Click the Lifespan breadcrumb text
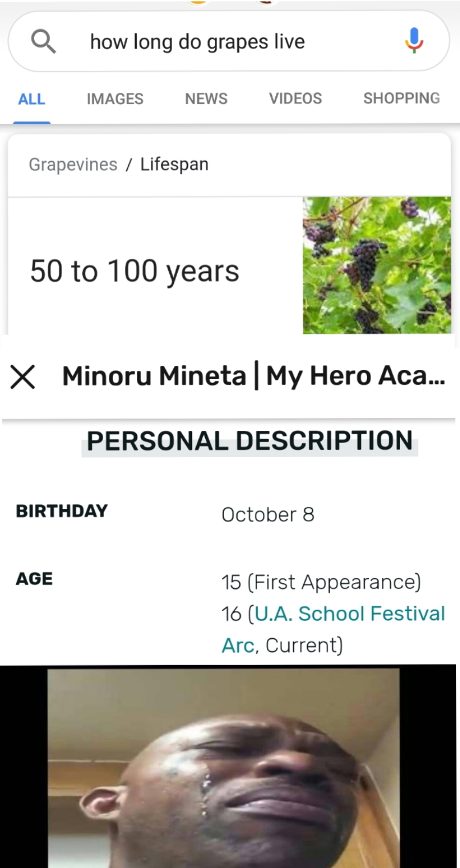Image resolution: width=460 pixels, height=868 pixels. 174,165
